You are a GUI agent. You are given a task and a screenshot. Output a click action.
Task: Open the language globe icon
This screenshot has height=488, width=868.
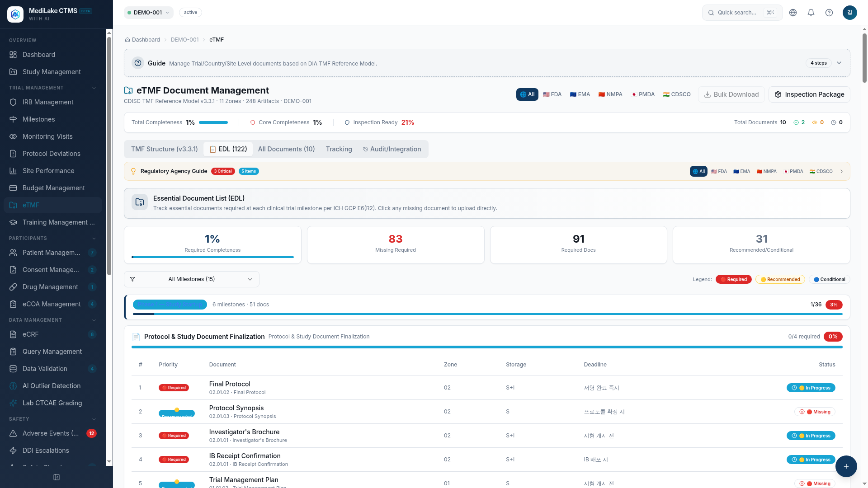793,13
